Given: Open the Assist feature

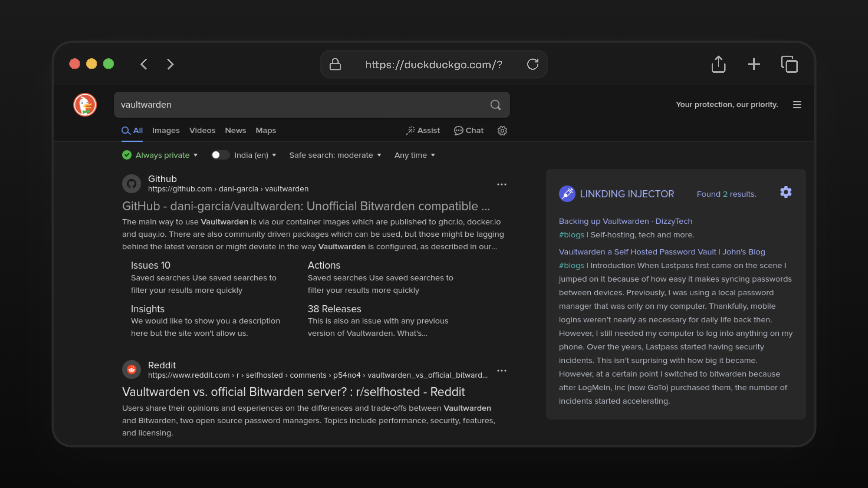Looking at the screenshot, I should click(423, 130).
